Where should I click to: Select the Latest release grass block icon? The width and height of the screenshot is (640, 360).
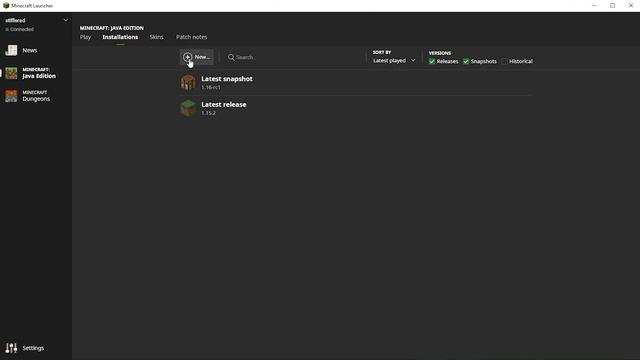pyautogui.click(x=188, y=108)
